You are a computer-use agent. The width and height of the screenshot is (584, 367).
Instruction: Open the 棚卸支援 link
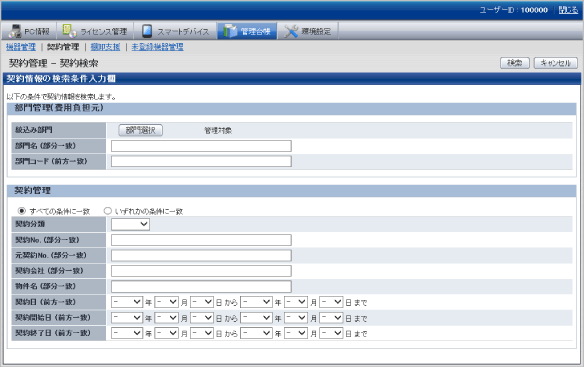pos(105,47)
